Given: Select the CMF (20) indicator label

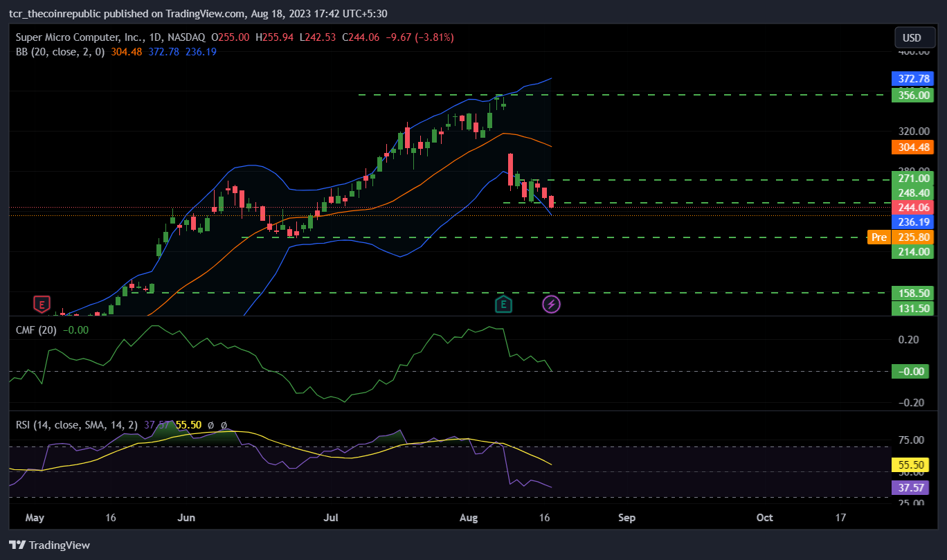Looking at the screenshot, I should (x=35, y=330).
